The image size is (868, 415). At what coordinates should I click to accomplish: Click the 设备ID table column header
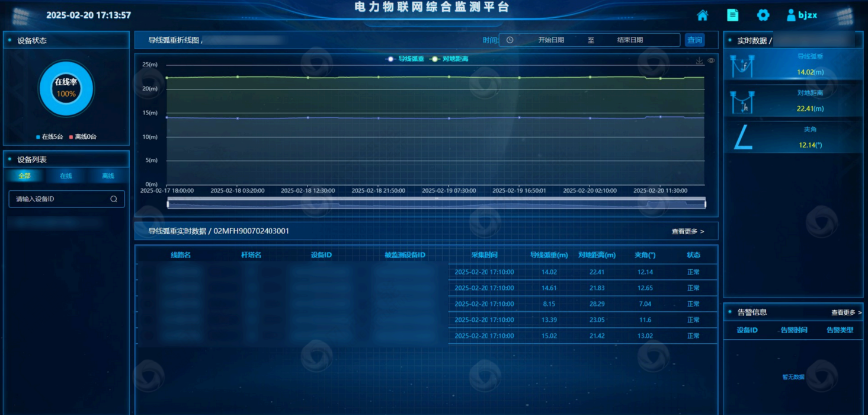click(x=321, y=256)
